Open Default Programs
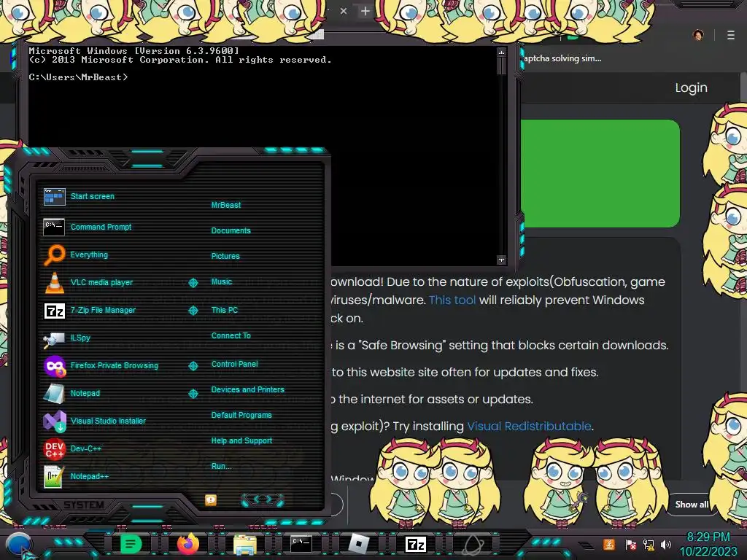The height and width of the screenshot is (560, 747). point(241,415)
